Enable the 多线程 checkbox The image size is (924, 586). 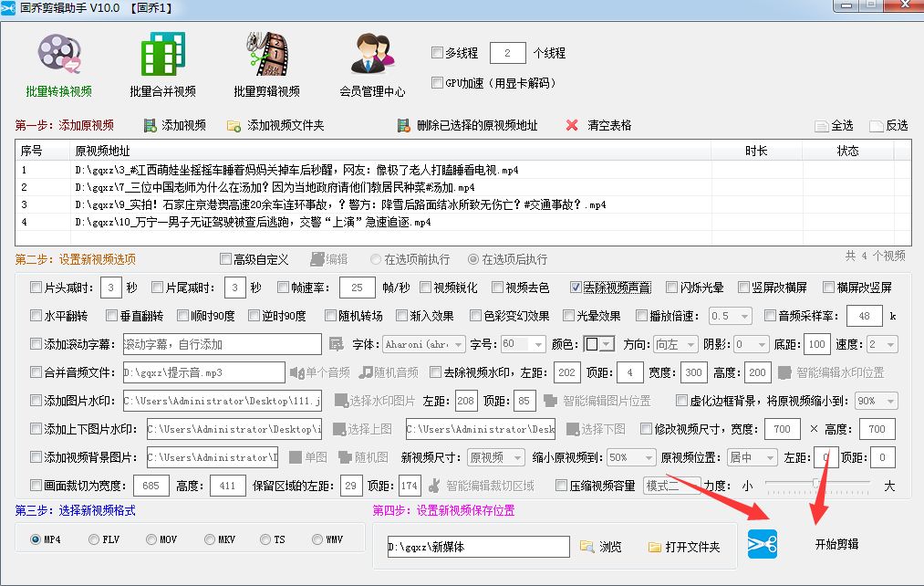coord(437,53)
